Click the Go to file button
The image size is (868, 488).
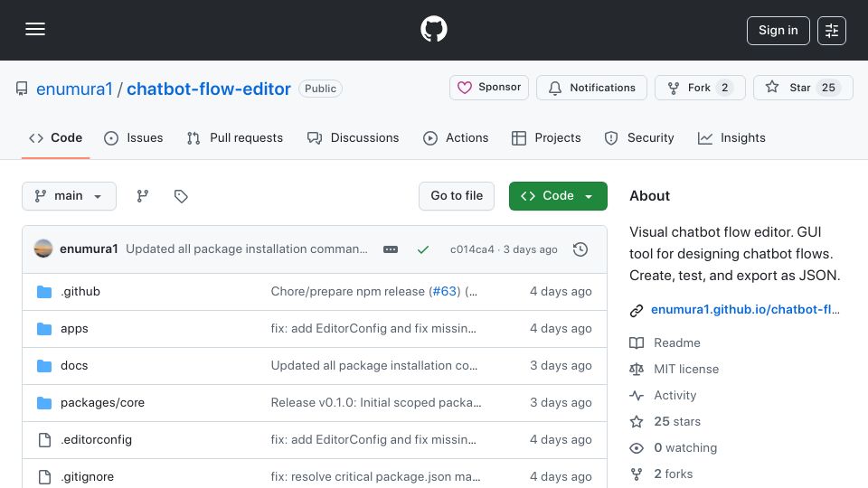456,196
